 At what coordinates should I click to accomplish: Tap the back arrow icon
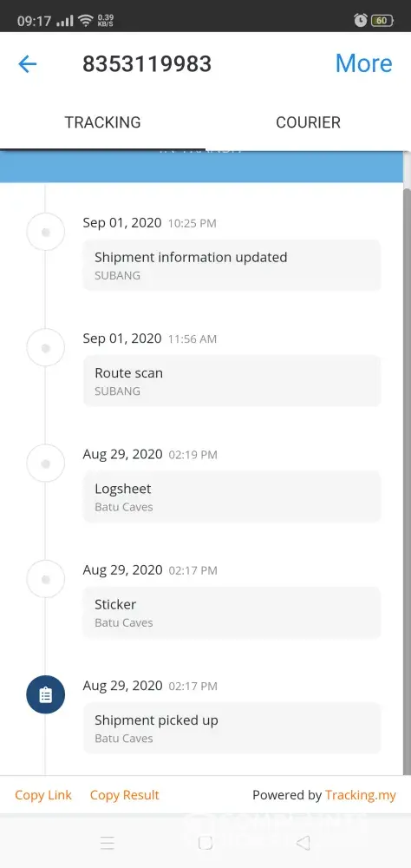(27, 64)
